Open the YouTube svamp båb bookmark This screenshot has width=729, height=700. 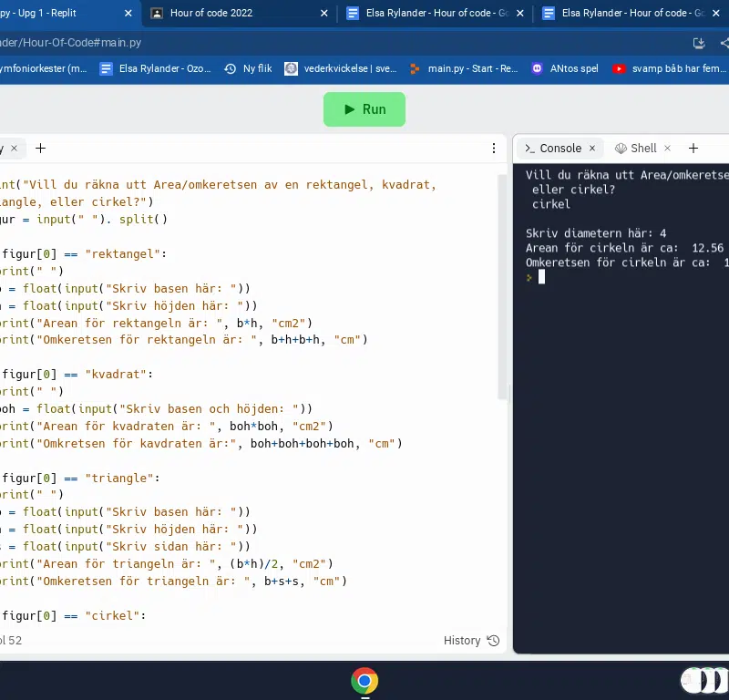pyautogui.click(x=670, y=68)
